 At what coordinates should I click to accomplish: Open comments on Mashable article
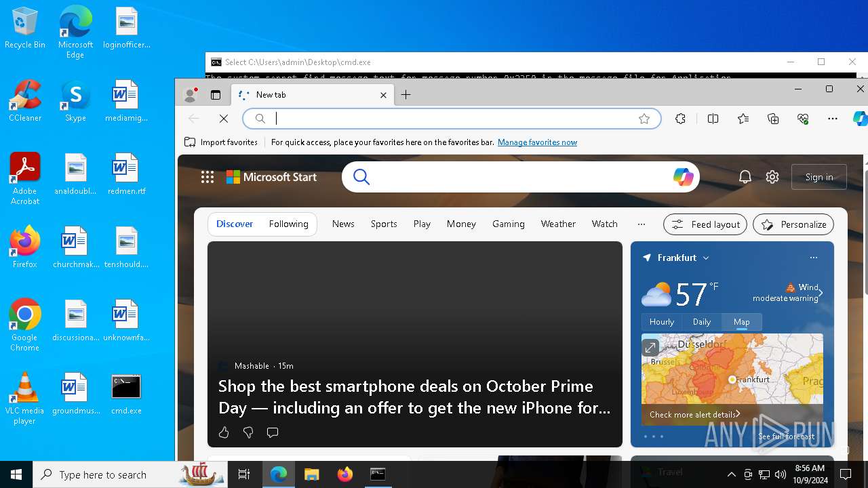[x=273, y=432]
